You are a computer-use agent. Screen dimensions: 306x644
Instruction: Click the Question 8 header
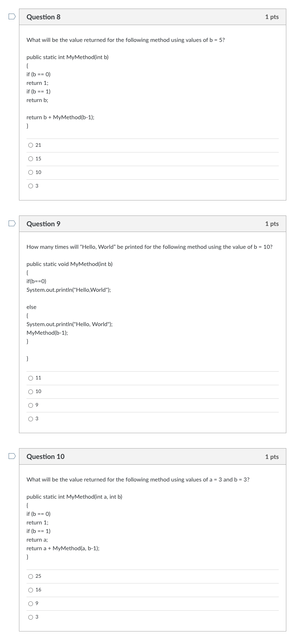pyautogui.click(x=43, y=16)
